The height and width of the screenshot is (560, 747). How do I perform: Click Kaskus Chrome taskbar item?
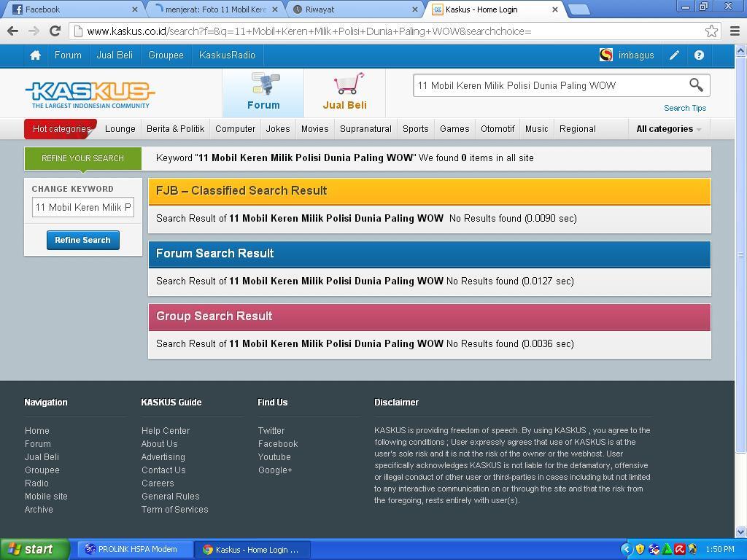coord(252,550)
